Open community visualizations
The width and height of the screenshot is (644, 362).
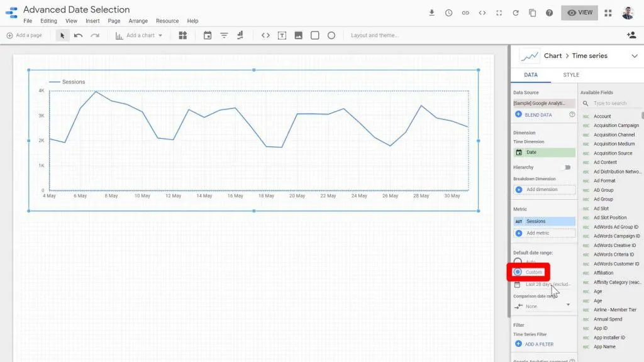coord(182,35)
